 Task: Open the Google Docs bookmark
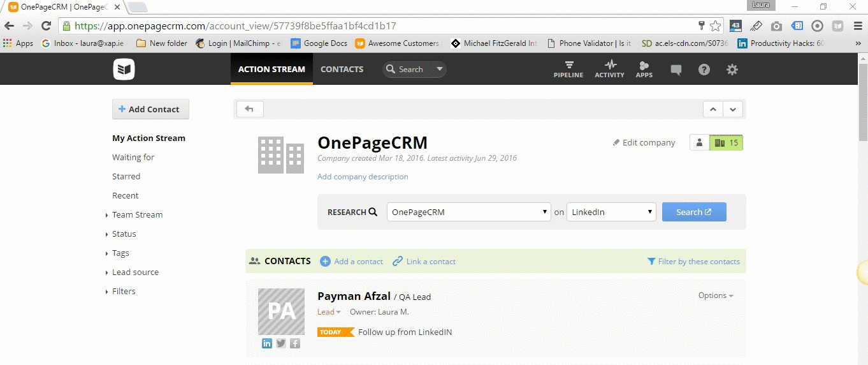[319, 43]
